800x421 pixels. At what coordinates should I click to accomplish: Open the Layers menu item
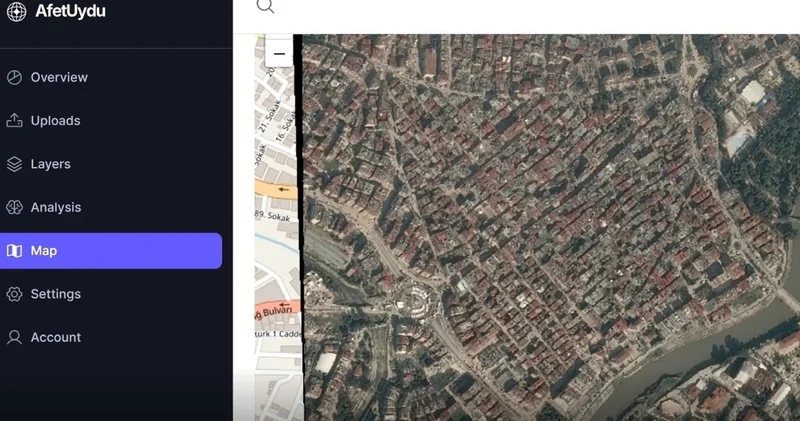(50, 164)
